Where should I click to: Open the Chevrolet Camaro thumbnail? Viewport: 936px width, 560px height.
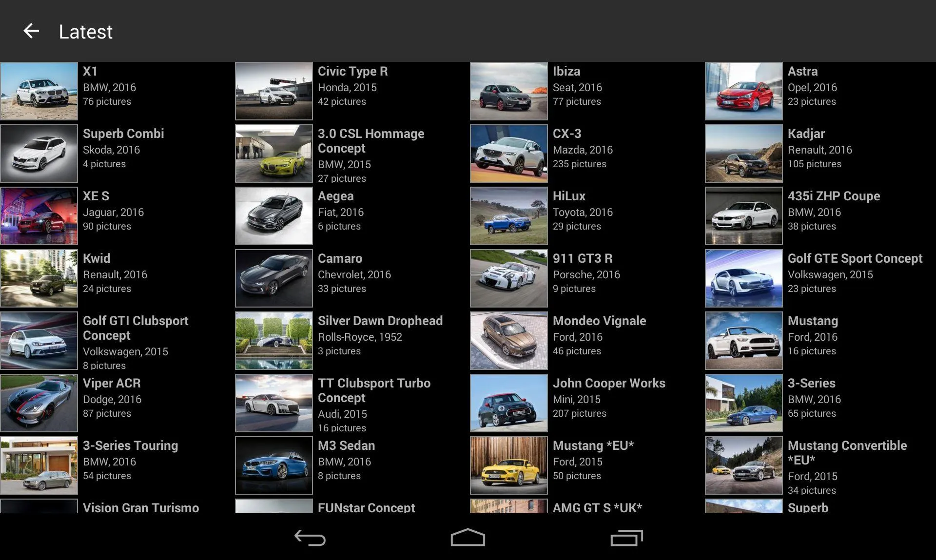pyautogui.click(x=274, y=278)
